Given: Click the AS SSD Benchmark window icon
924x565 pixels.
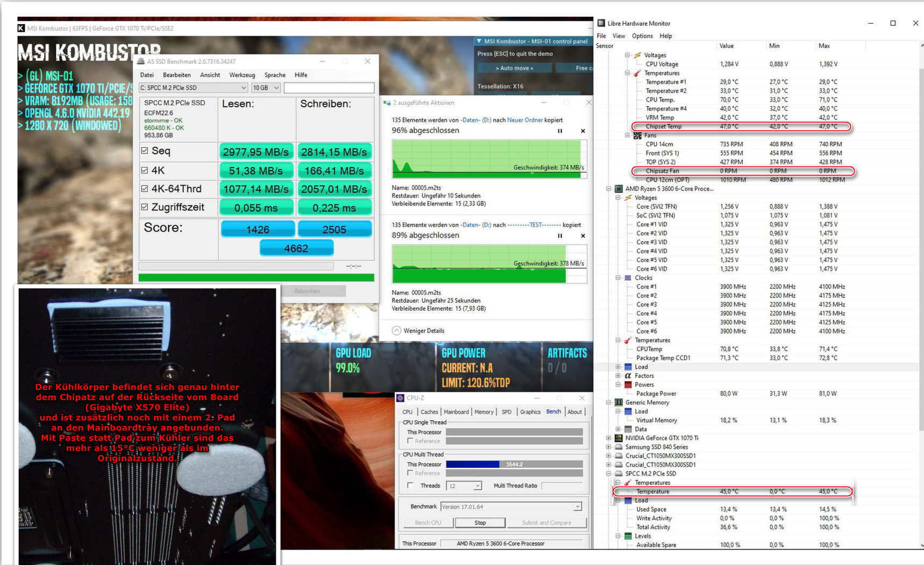Looking at the screenshot, I should (x=141, y=61).
